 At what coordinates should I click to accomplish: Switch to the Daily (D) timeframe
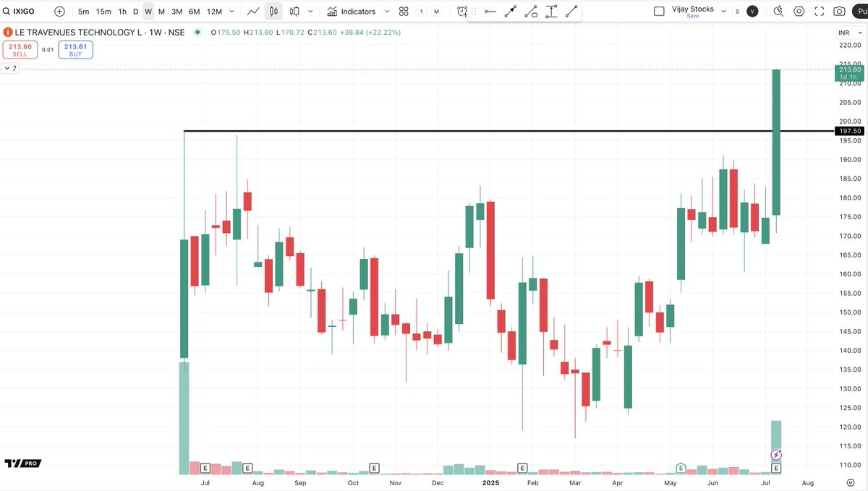pos(135,12)
